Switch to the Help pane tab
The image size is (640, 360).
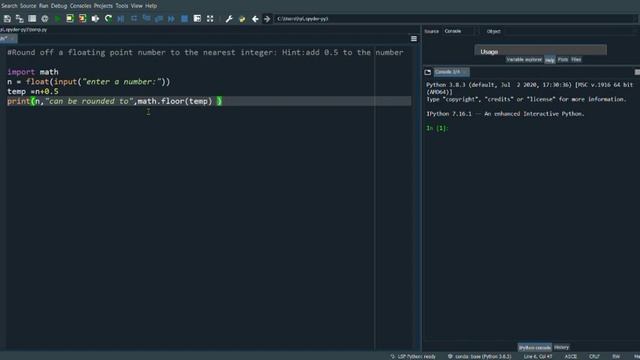550,60
